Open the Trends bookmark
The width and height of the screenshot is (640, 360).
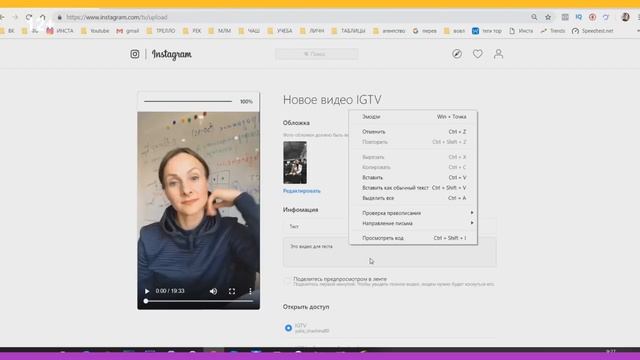click(x=553, y=31)
